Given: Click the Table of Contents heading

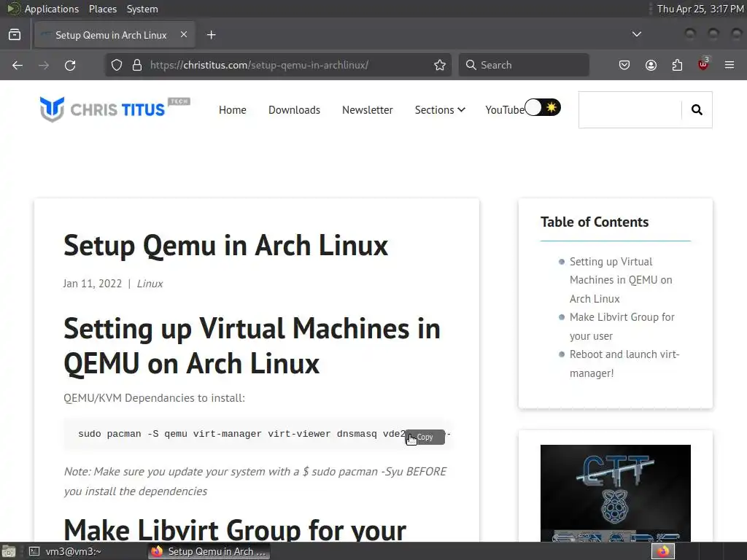Looking at the screenshot, I should [595, 222].
